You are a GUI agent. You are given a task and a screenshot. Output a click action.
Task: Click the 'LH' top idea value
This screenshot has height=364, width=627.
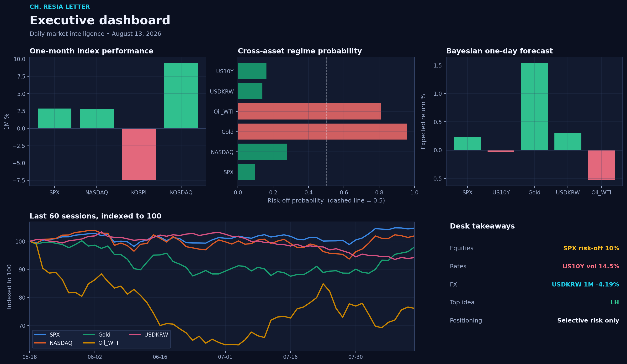(x=615, y=302)
